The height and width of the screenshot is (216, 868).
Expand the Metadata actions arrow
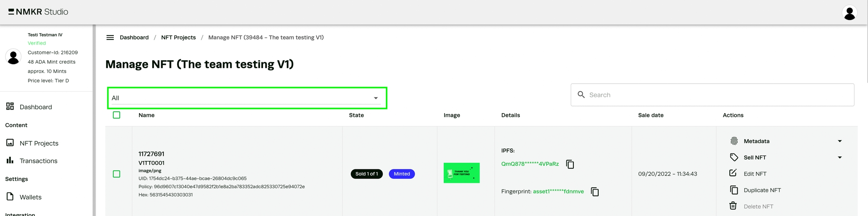click(840, 141)
